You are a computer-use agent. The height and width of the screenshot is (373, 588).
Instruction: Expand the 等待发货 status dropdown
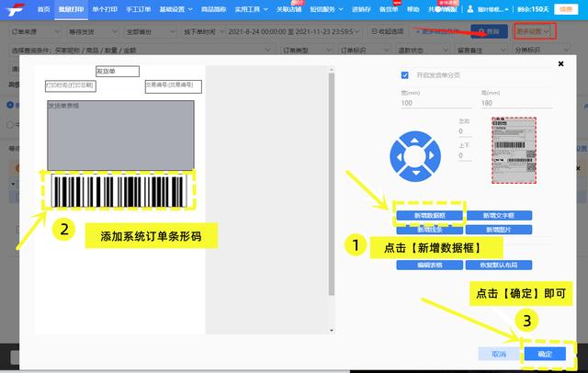pos(93,32)
